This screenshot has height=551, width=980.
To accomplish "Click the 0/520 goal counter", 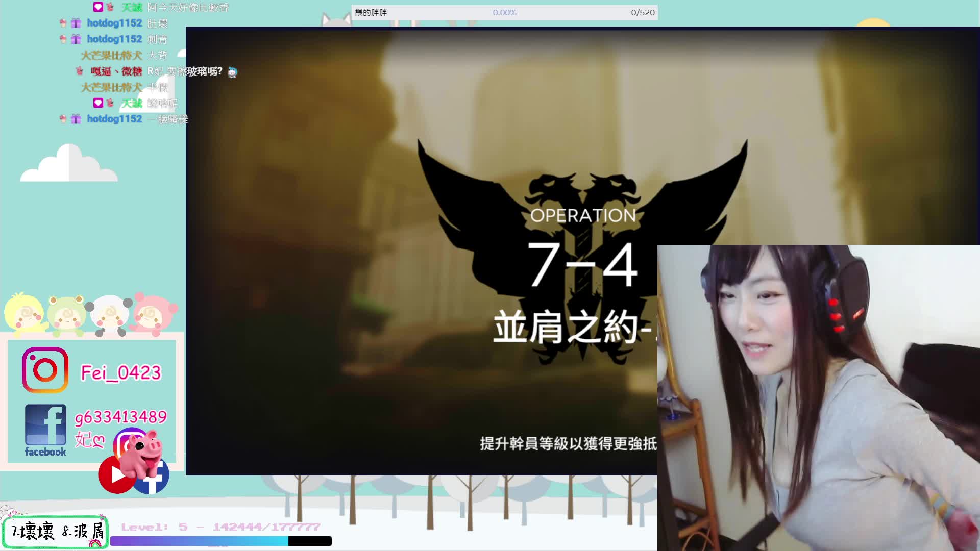I will point(643,12).
